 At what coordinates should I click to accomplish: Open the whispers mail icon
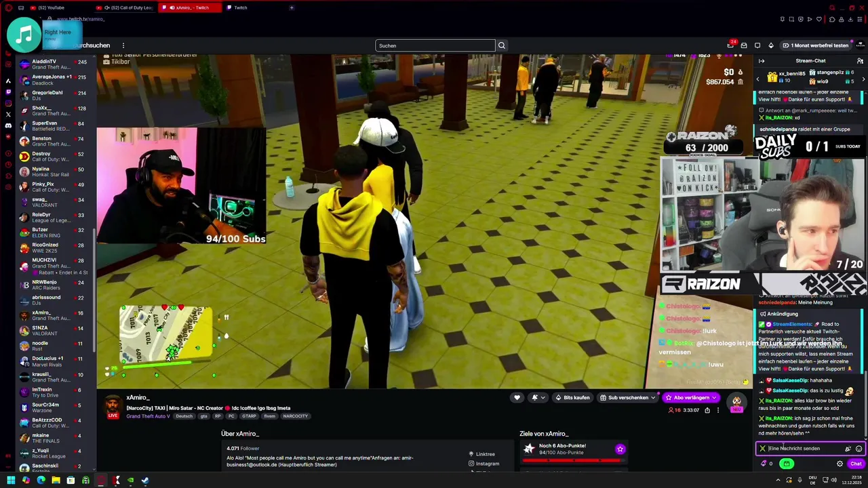[x=744, y=45]
